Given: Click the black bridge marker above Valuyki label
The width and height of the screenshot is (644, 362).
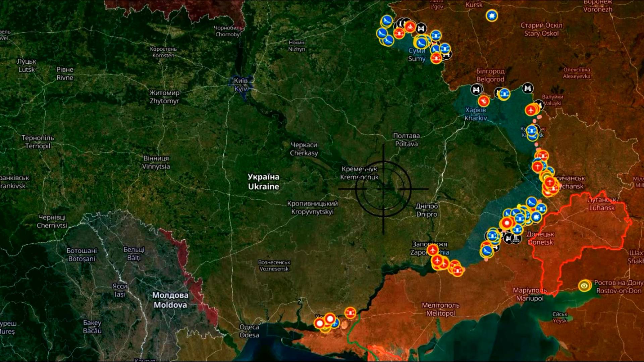Looking at the screenshot, I should pos(528,88).
